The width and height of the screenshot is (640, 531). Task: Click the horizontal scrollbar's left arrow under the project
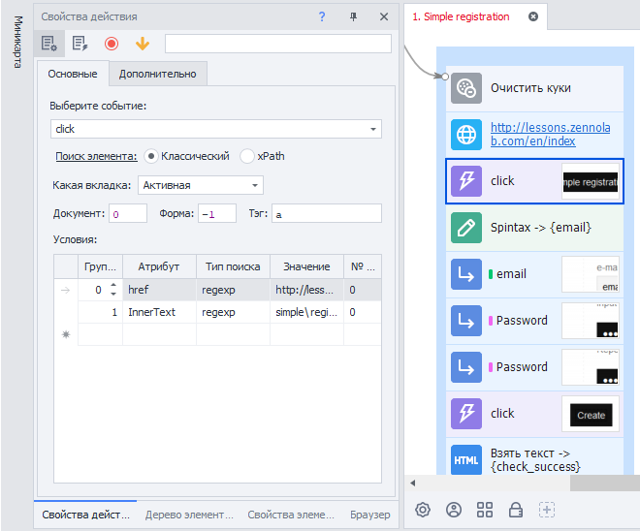413,484
